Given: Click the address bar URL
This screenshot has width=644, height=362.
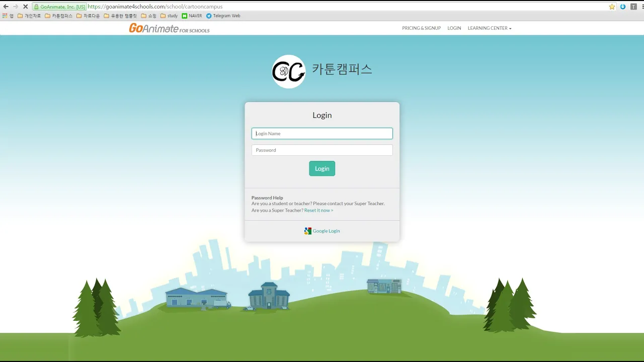Looking at the screenshot, I should 155,7.
